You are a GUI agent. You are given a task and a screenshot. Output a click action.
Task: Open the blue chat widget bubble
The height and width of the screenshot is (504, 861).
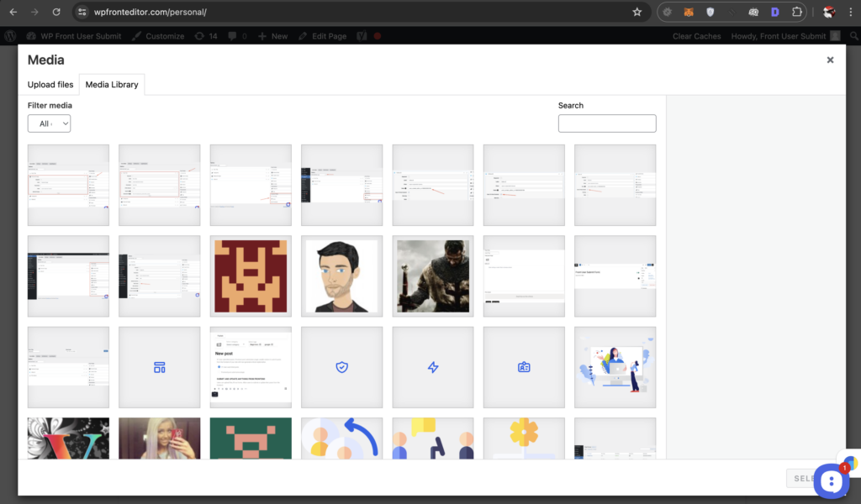pyautogui.click(x=830, y=481)
